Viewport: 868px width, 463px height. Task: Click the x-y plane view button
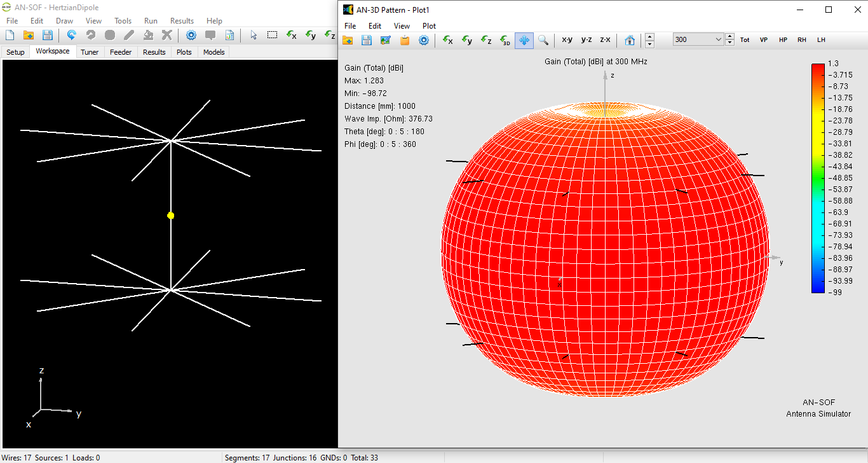coord(567,39)
